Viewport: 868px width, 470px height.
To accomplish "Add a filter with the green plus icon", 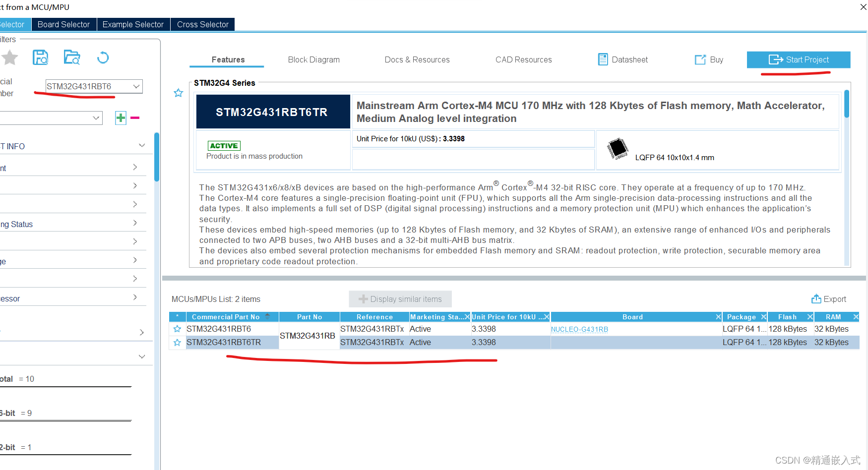I will click(x=121, y=118).
